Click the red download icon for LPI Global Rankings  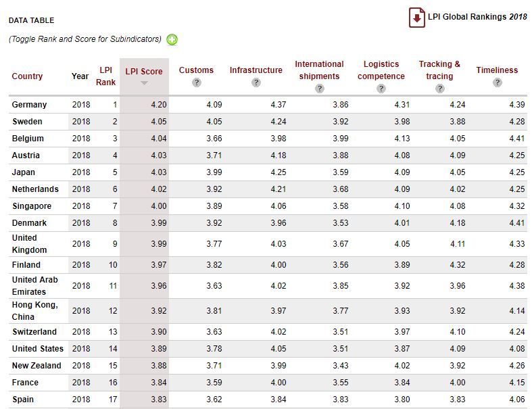click(416, 17)
